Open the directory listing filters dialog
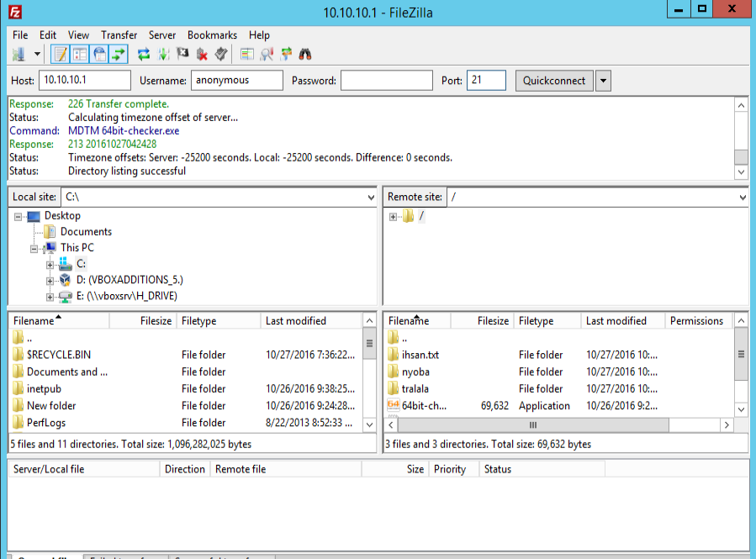This screenshot has height=559, width=756. (247, 54)
